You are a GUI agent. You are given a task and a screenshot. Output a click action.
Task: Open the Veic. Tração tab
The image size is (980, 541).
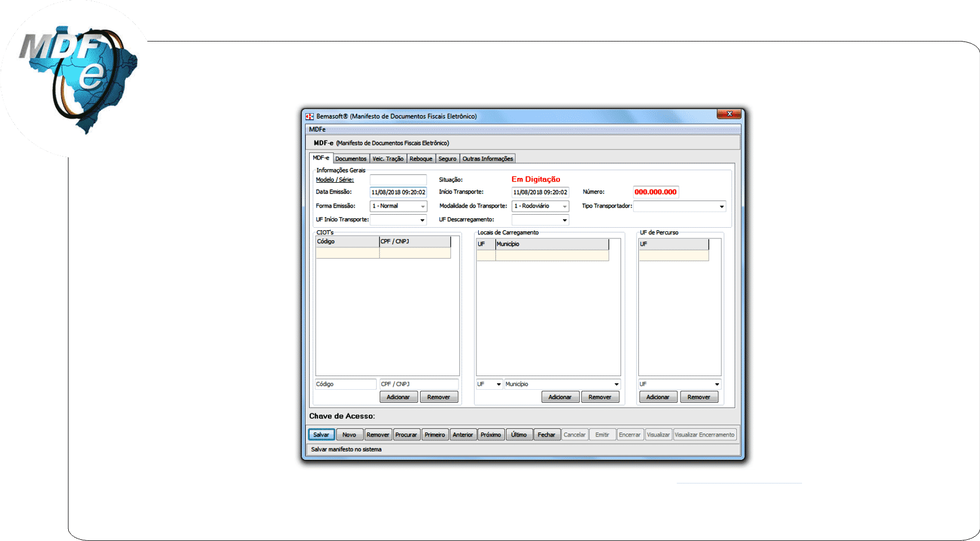tap(388, 158)
